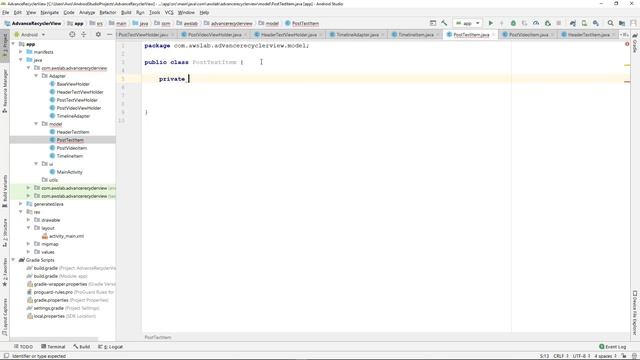This screenshot has width=640, height=360.
Task: Open the app run configuration dropdown
Action: pos(467,23)
